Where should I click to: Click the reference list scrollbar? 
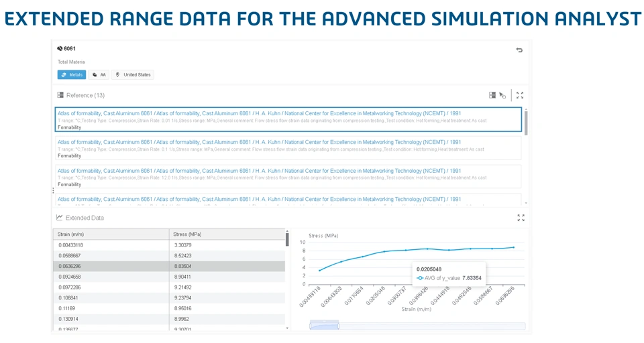(526, 123)
